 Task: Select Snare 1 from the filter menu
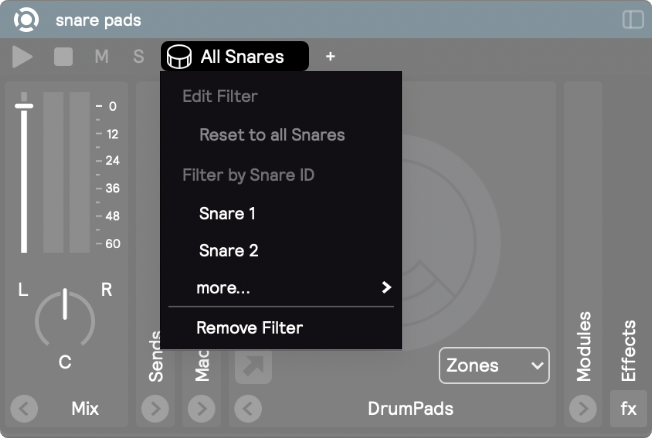[x=227, y=213]
